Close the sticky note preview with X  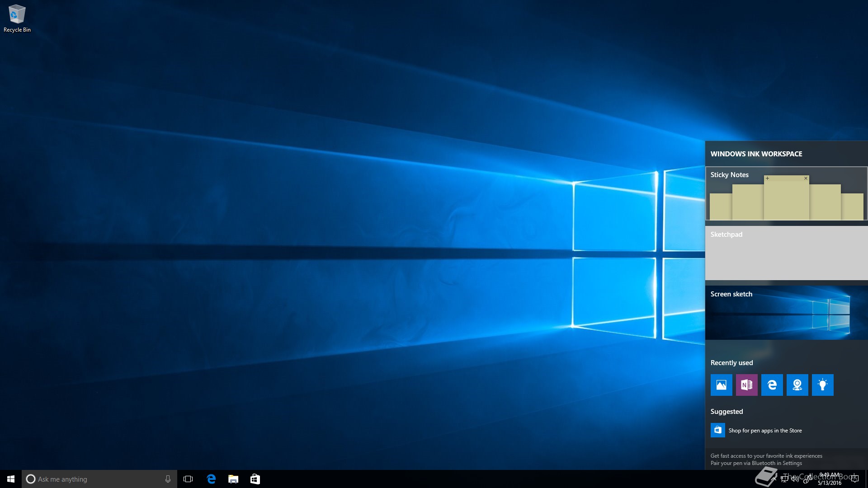[x=806, y=178]
